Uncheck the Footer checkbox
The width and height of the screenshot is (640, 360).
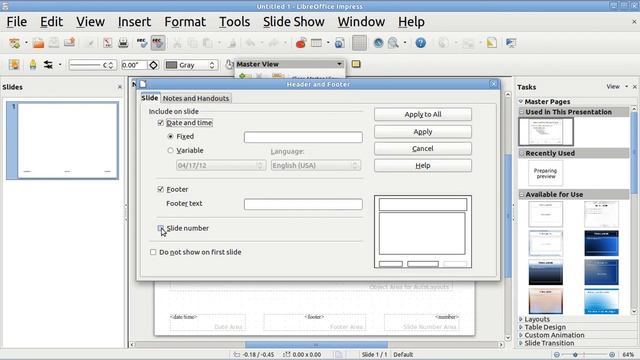click(x=160, y=189)
